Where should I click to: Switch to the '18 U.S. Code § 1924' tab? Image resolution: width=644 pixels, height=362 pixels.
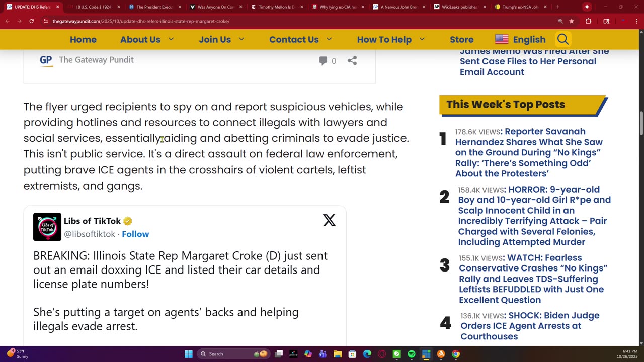tap(93, 7)
